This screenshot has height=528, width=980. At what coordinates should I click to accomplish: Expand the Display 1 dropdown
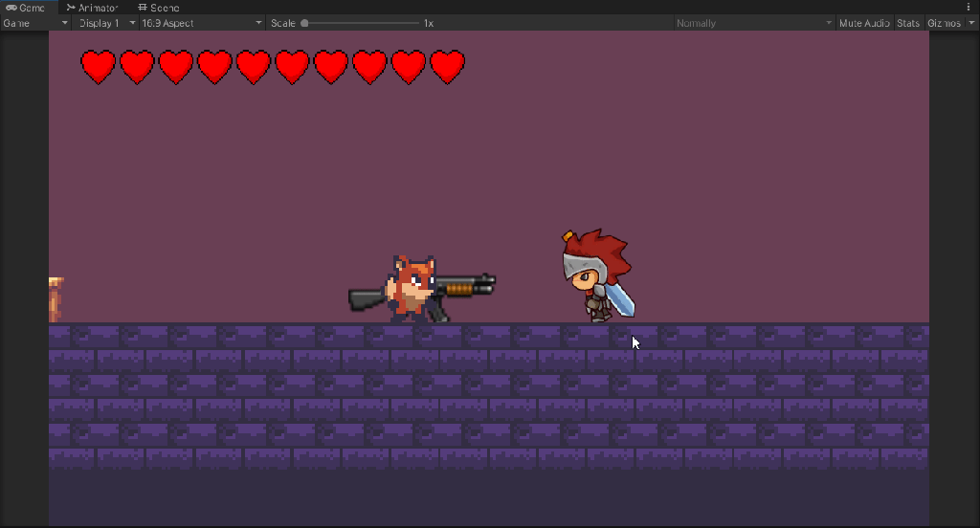104,23
